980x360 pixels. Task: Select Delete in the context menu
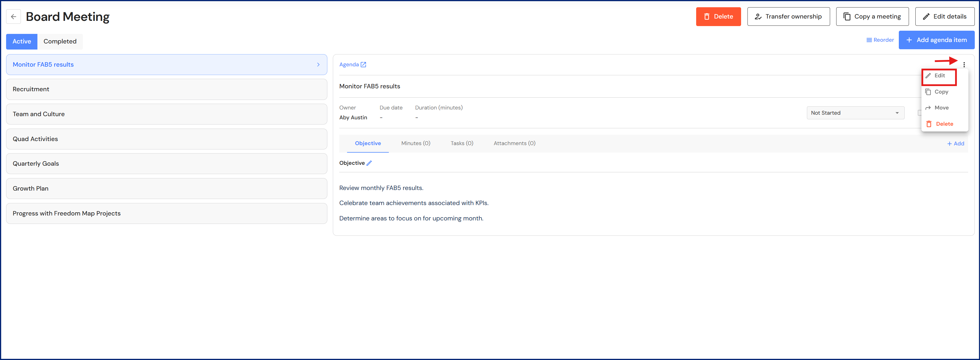pos(944,124)
